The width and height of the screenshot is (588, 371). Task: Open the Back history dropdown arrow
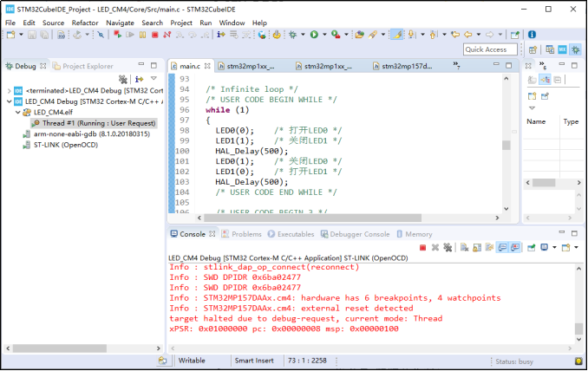point(479,35)
